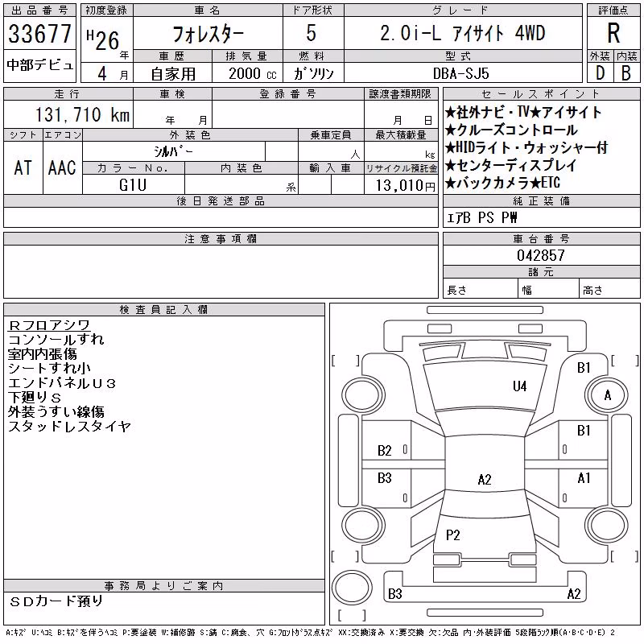Click the 後日発送部品 header
Image resolution: width=644 pixels, height=644 pixels.
pyautogui.click(x=221, y=200)
